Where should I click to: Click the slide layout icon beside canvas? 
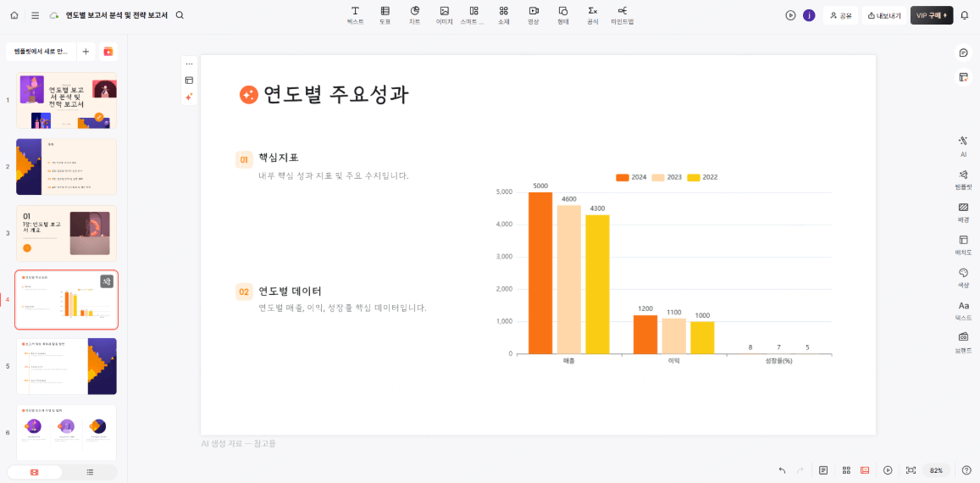pyautogui.click(x=190, y=80)
